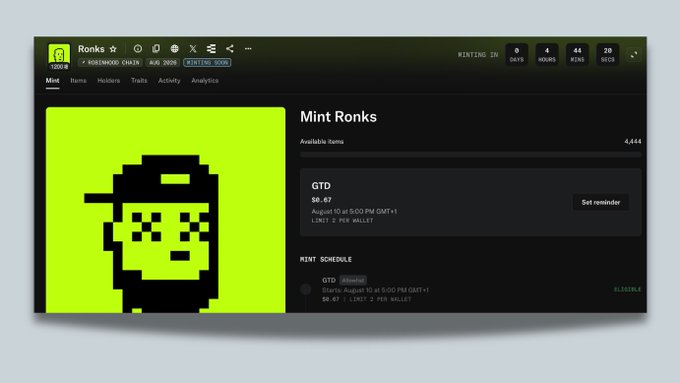Image resolution: width=680 pixels, height=383 pixels.
Task: Open the Holders tab
Action: coord(108,81)
